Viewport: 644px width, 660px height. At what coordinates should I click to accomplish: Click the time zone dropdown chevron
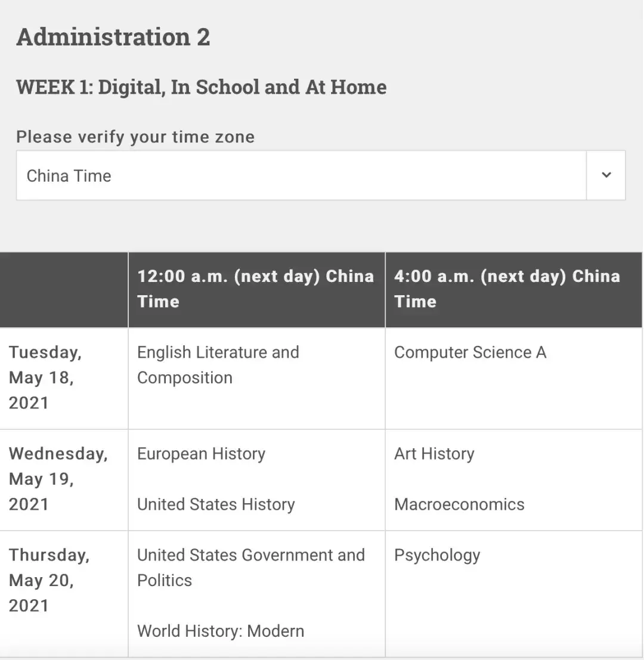(x=606, y=175)
